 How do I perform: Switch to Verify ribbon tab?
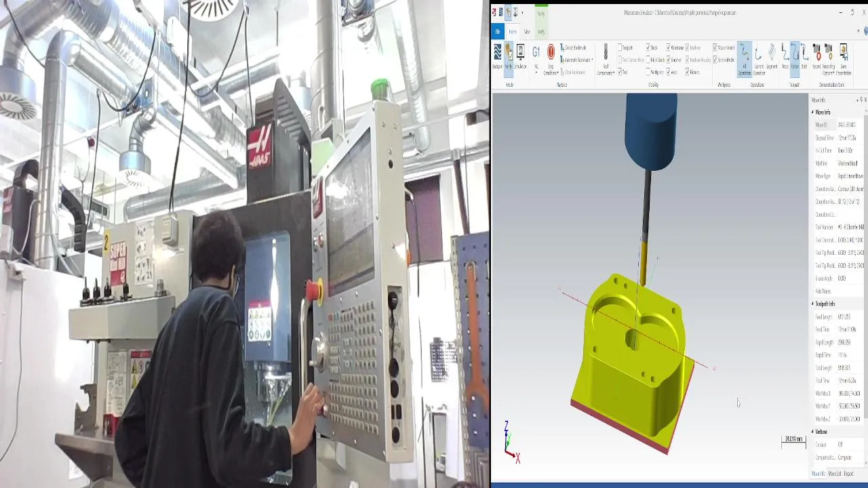541,32
